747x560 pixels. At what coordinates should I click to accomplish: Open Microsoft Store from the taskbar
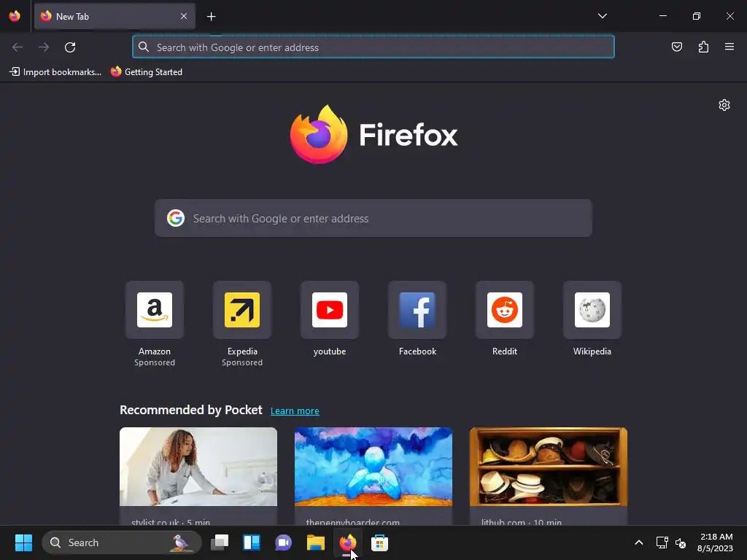click(379, 542)
